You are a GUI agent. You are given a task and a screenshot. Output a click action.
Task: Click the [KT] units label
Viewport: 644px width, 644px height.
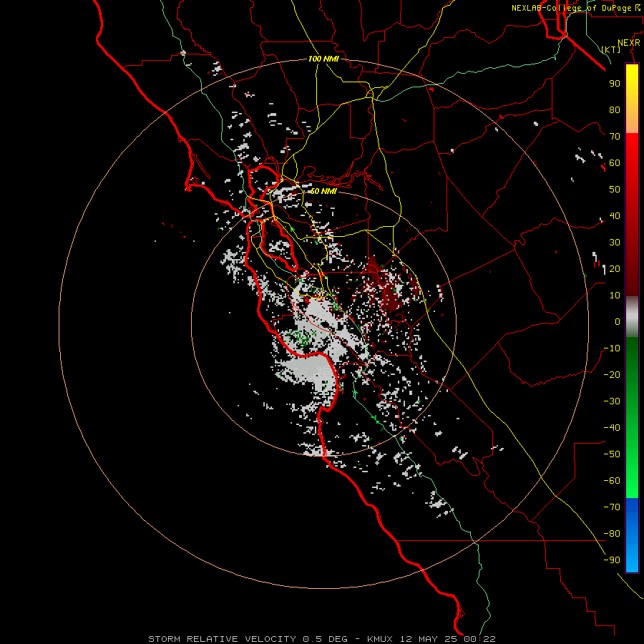coord(611,49)
